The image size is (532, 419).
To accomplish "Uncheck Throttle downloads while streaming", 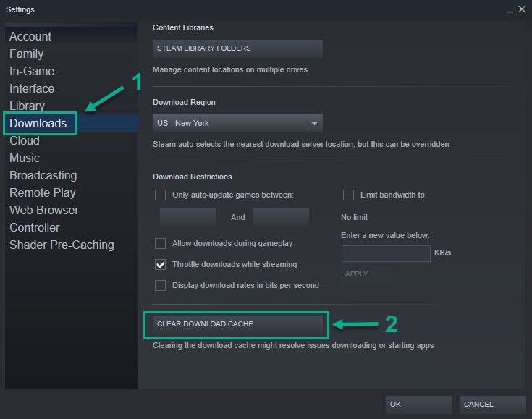I will pyautogui.click(x=160, y=265).
